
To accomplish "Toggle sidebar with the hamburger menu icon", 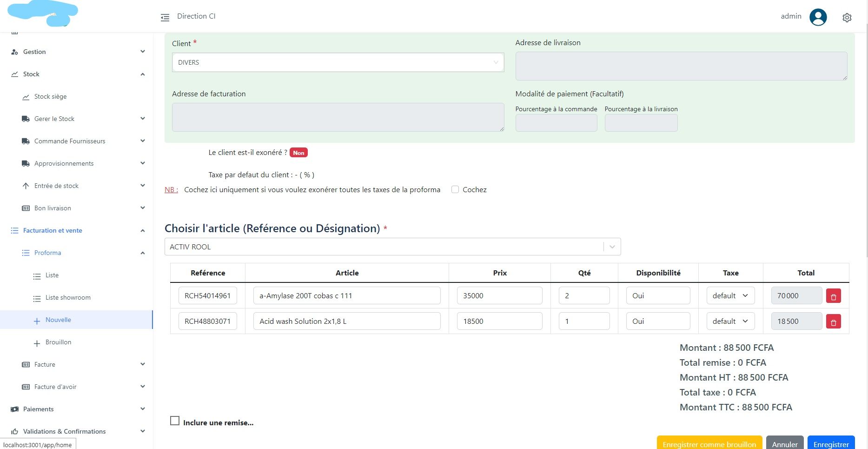I will 165,18.
